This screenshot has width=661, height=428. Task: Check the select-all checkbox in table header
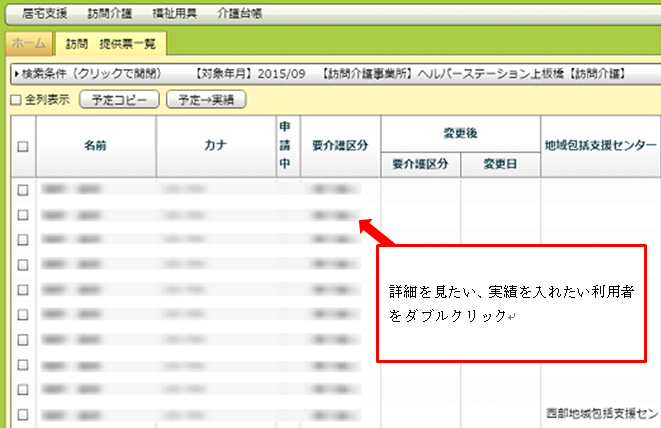click(x=22, y=147)
